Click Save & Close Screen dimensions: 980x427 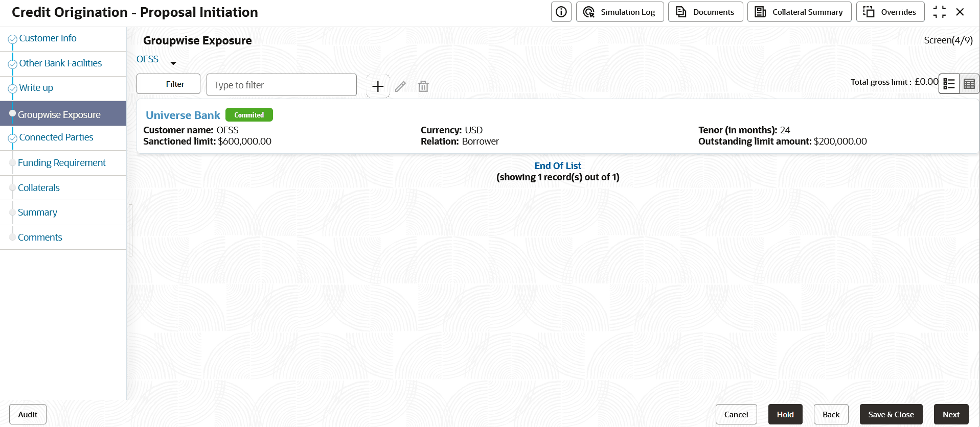[x=891, y=414]
